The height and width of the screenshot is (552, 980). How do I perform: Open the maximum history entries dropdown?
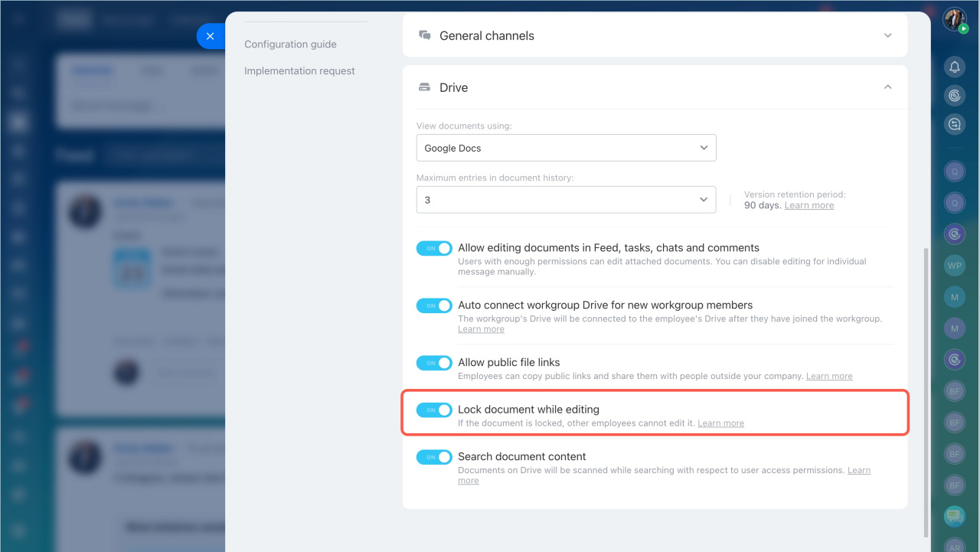566,200
